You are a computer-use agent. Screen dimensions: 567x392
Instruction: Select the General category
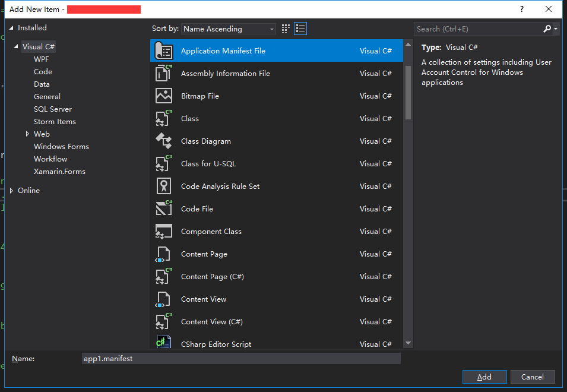tap(47, 97)
